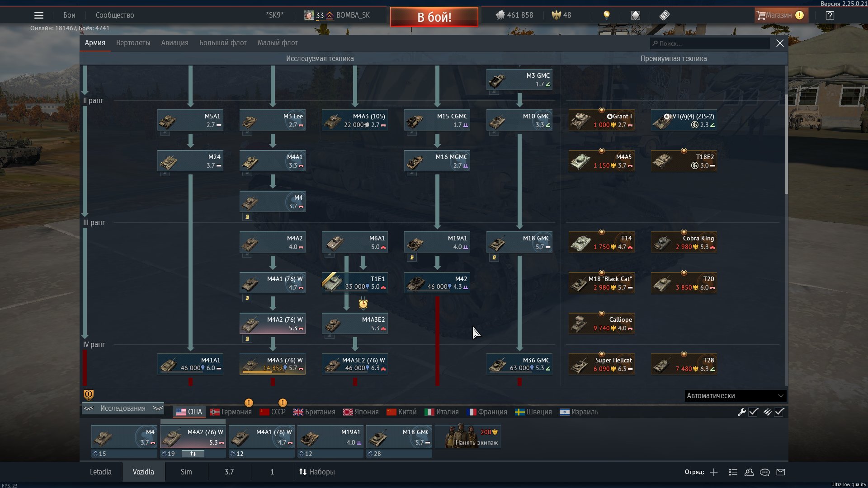The width and height of the screenshot is (868, 488).
Task: Open player profile BOMBA_SK
Action: (x=337, y=15)
